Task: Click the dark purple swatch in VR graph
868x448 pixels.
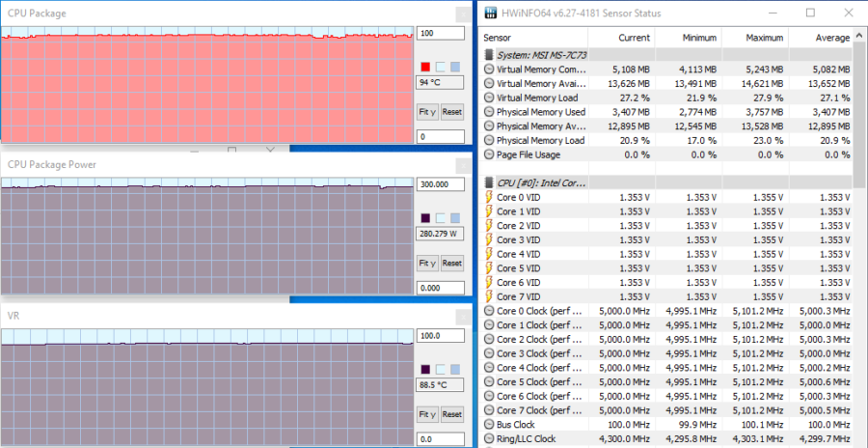Action: click(x=425, y=369)
